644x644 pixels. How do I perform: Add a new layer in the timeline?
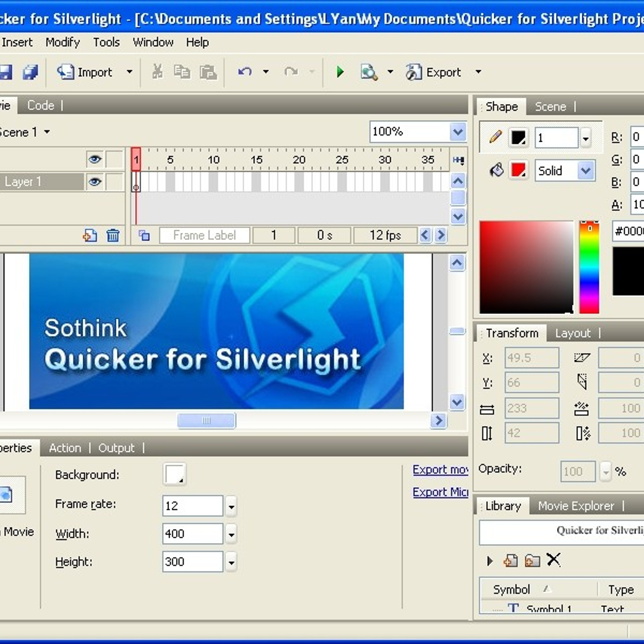click(x=90, y=235)
